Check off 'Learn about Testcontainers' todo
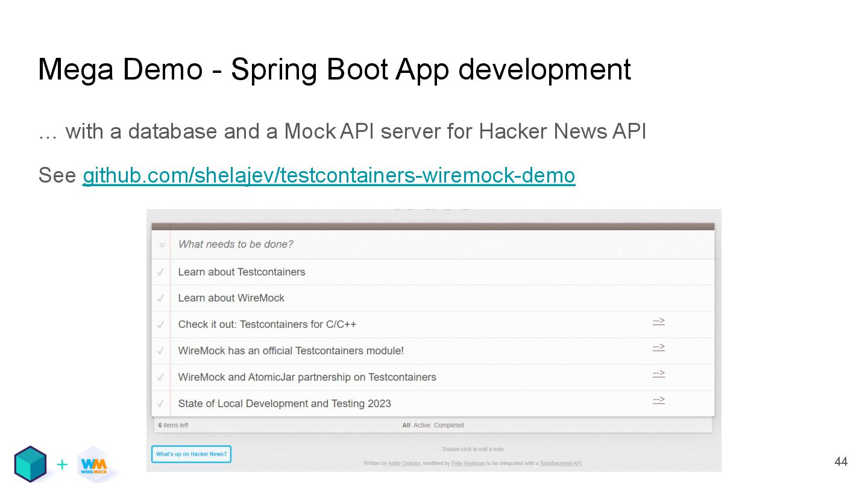The image size is (868, 488). pos(161,272)
